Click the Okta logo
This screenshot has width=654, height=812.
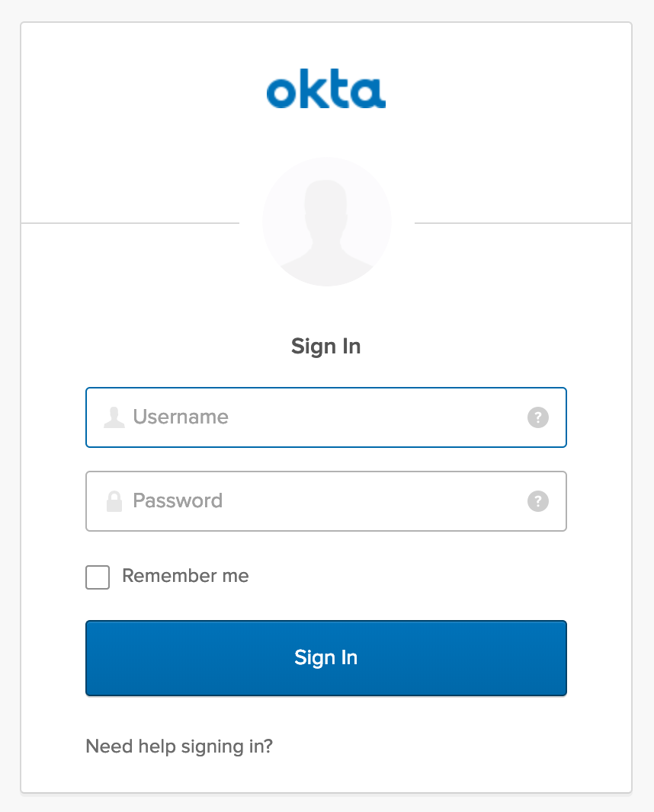tap(326, 91)
